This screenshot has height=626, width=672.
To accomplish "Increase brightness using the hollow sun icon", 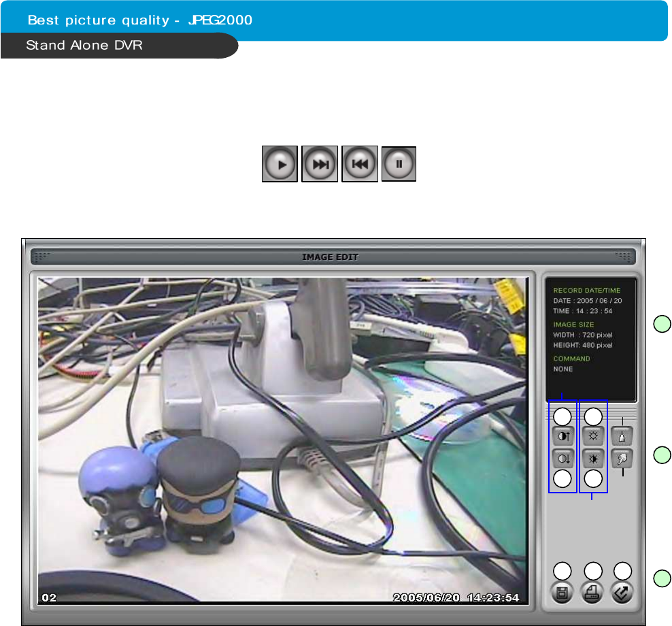I will pos(593,435).
